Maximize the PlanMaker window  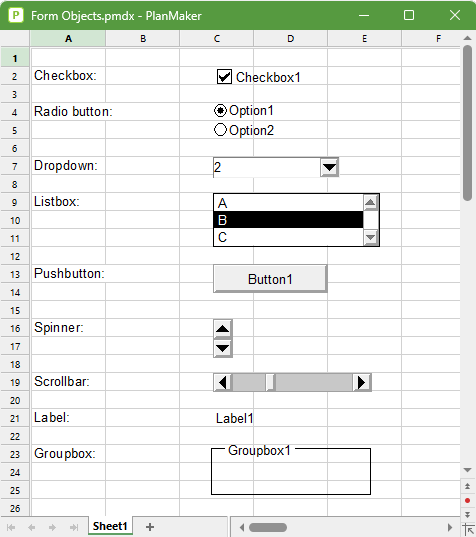point(409,15)
